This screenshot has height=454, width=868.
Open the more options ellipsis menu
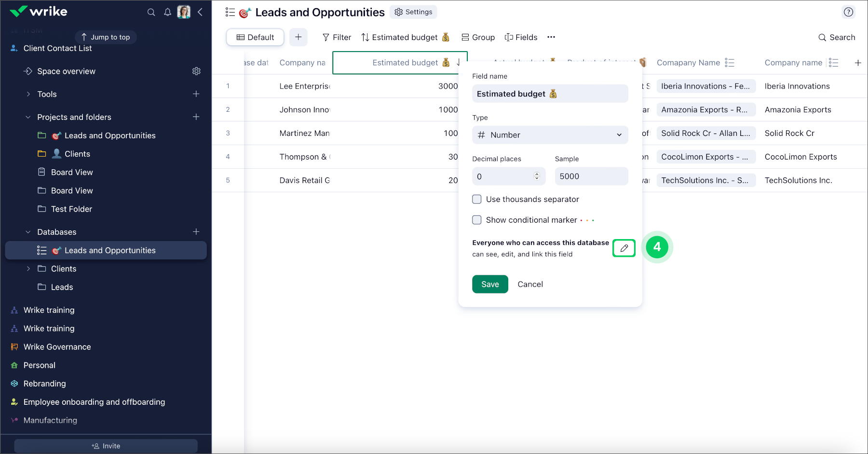coord(551,37)
